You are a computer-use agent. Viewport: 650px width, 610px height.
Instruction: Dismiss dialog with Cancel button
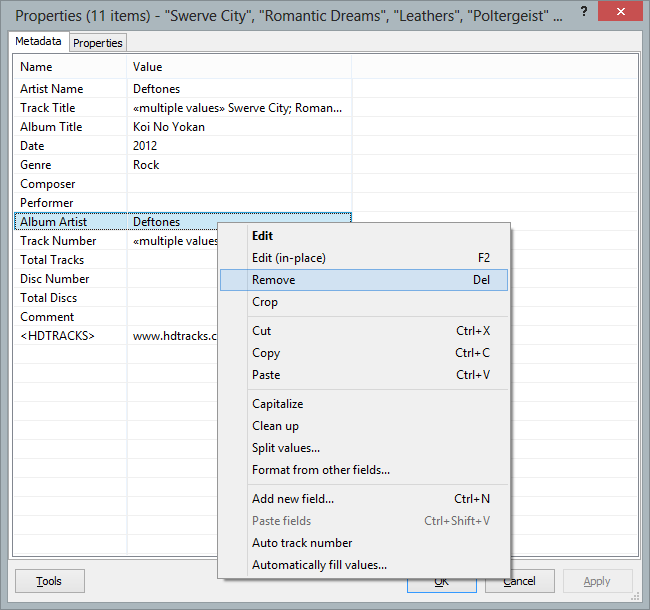coord(519,581)
